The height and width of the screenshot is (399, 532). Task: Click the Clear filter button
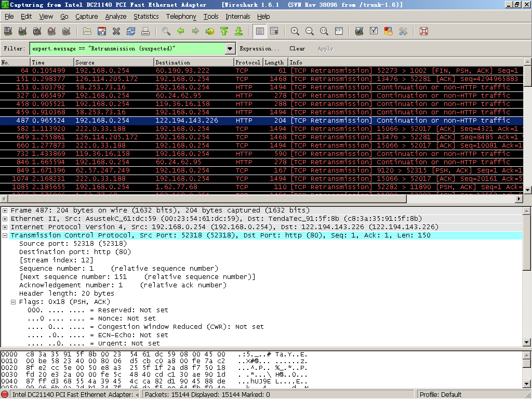pyautogui.click(x=297, y=49)
